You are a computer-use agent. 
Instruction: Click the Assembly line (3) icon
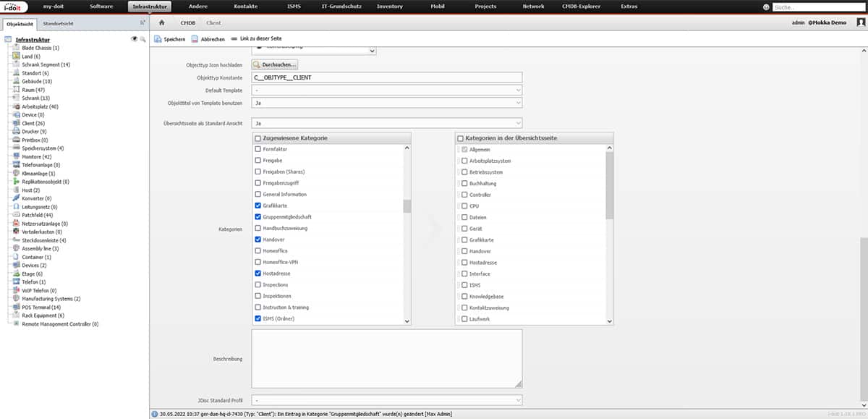(x=17, y=249)
